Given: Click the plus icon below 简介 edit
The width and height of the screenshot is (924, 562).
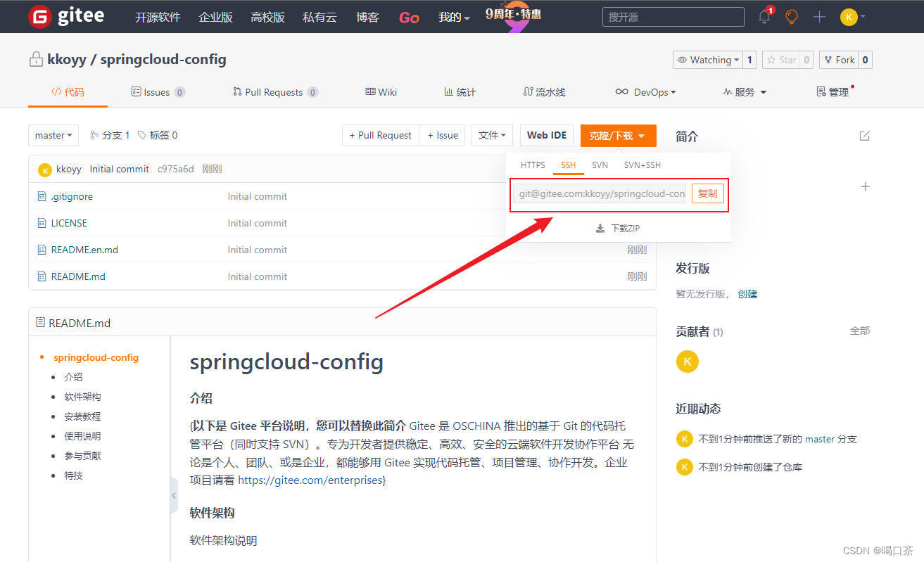Looking at the screenshot, I should click(x=866, y=186).
